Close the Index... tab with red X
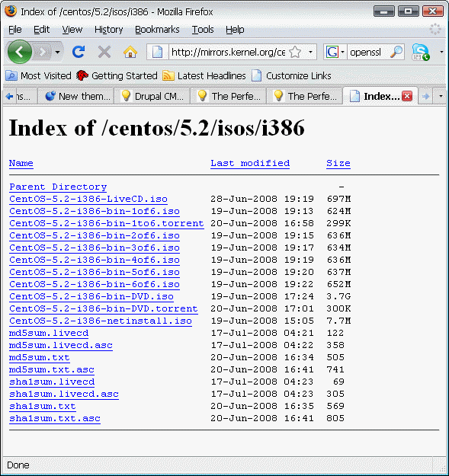Screen dimensions: 449x476 (407, 96)
